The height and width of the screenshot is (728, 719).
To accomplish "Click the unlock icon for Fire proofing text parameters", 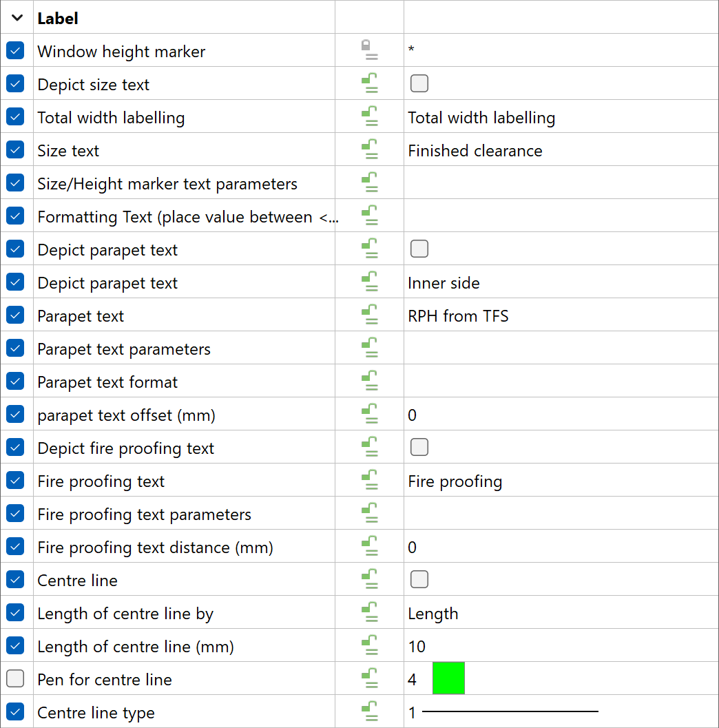I will [369, 513].
